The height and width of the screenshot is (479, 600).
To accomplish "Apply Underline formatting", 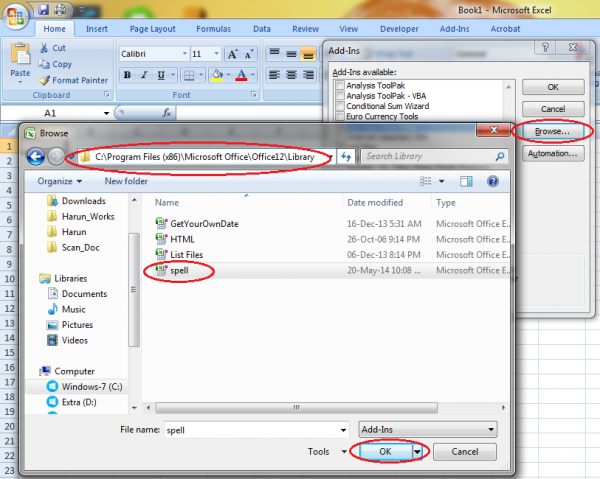I will 161,75.
